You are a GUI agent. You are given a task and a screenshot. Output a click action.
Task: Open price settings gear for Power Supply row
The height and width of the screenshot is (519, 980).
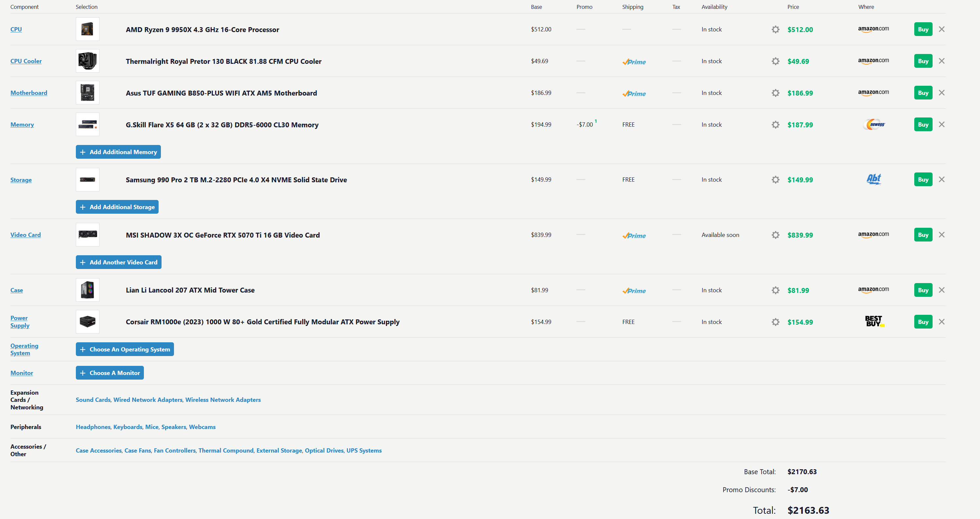coord(775,322)
